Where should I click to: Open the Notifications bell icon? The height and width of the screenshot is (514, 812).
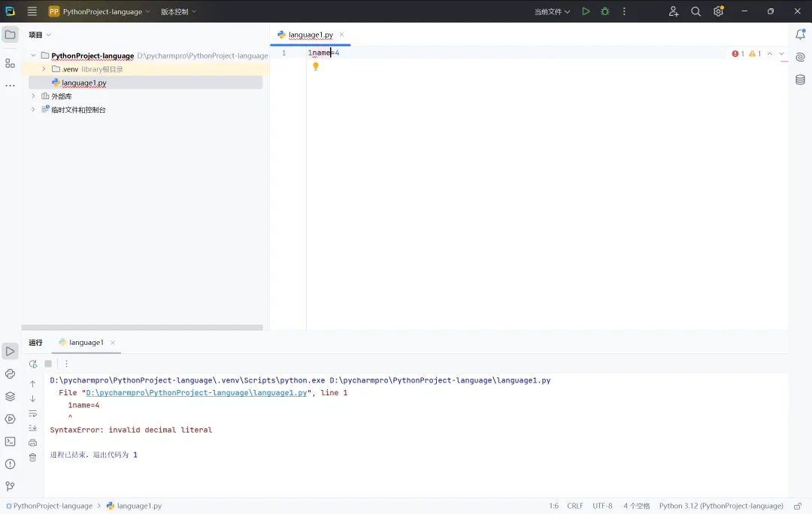click(x=800, y=34)
